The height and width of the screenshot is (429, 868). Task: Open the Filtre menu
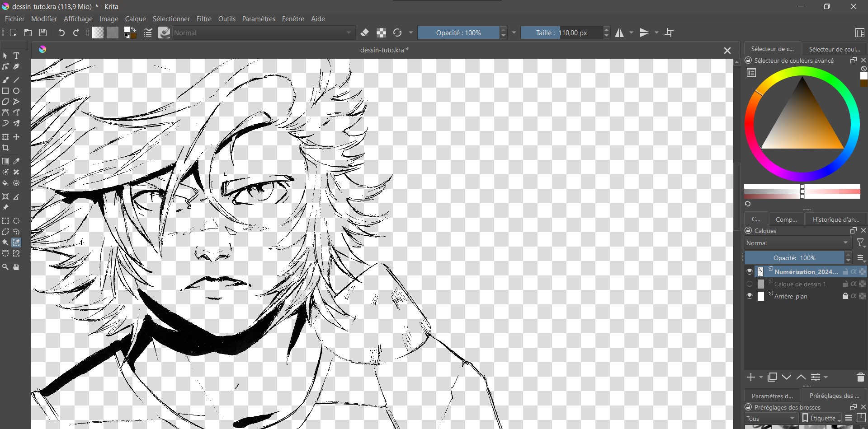(204, 19)
